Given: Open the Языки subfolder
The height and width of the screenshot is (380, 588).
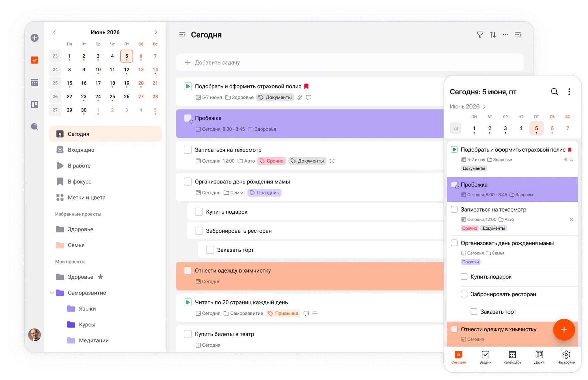Looking at the screenshot, I should tap(105, 309).
